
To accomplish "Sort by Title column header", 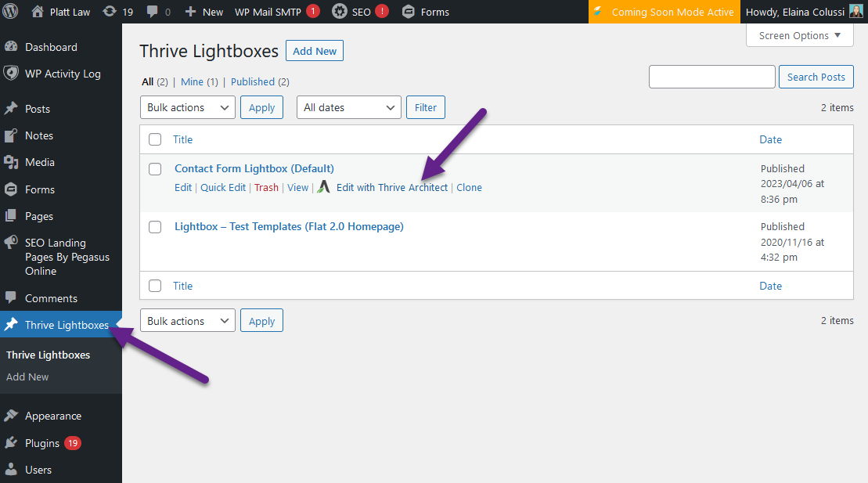I will coord(182,139).
